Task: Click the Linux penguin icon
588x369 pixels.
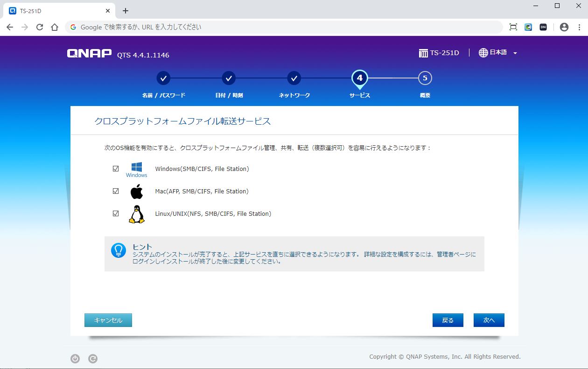Action: 136,214
